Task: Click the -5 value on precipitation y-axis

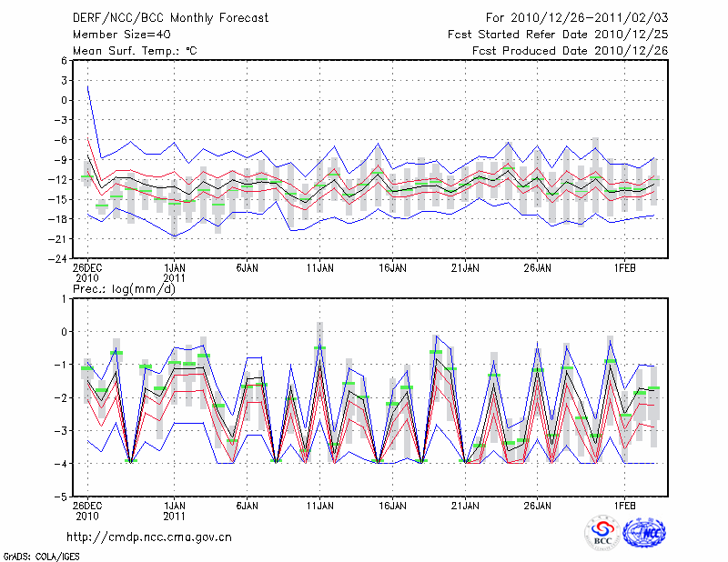Action: coord(62,497)
